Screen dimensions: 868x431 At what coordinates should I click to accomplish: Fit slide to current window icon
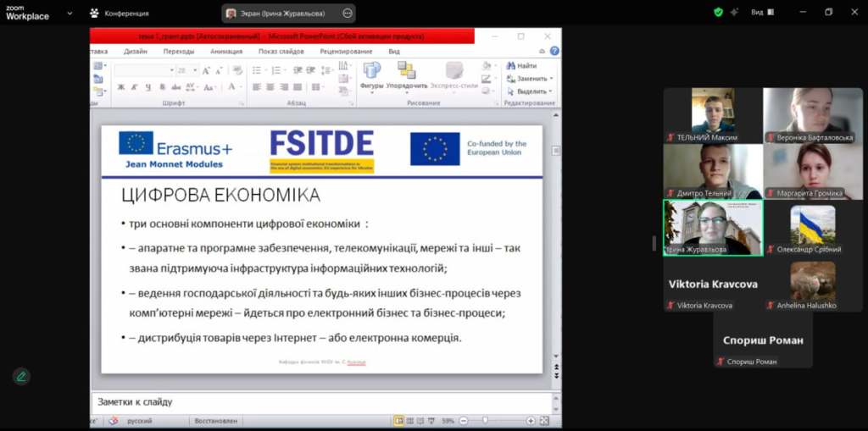[544, 421]
